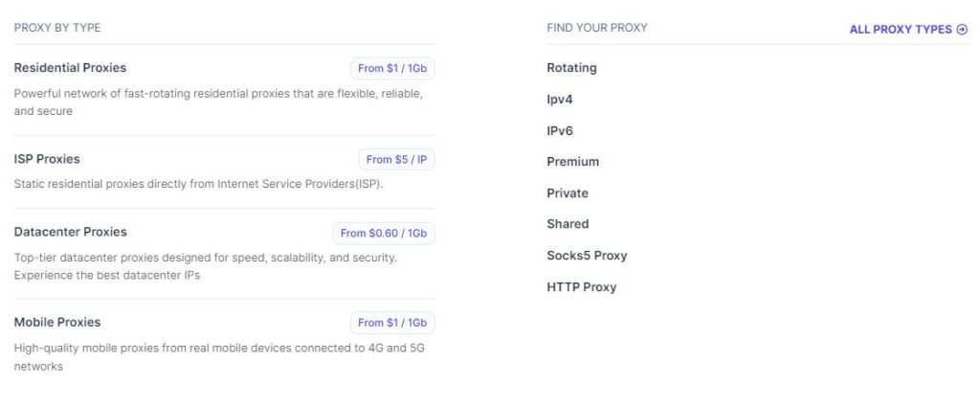Click the From $1 / 1Gb residential price badge
This screenshot has height=408, width=980.
(x=392, y=68)
